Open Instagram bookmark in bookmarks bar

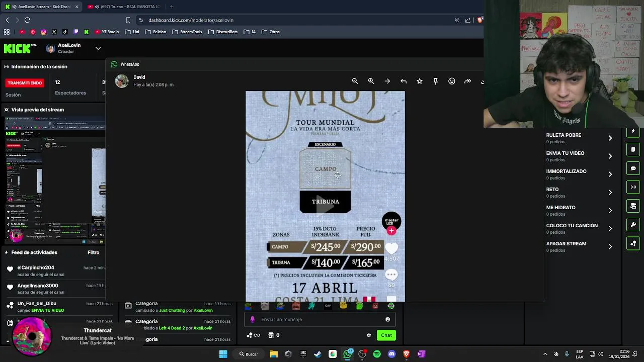44,32
